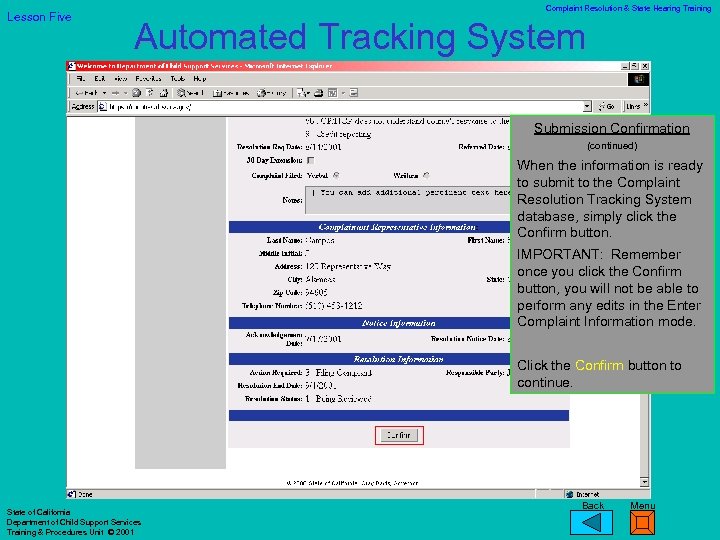The height and width of the screenshot is (540, 720).
Task: Open the Edit icon dropdown arrow
Action: (343, 93)
